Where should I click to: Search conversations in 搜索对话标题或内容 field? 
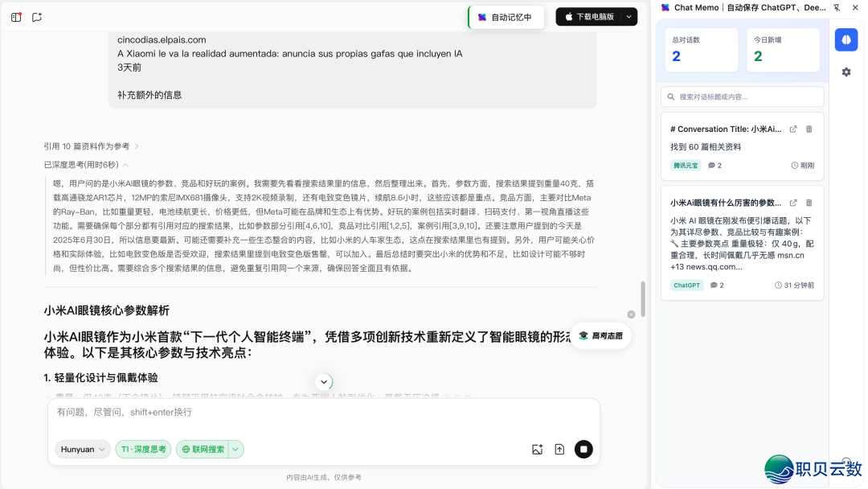(743, 97)
